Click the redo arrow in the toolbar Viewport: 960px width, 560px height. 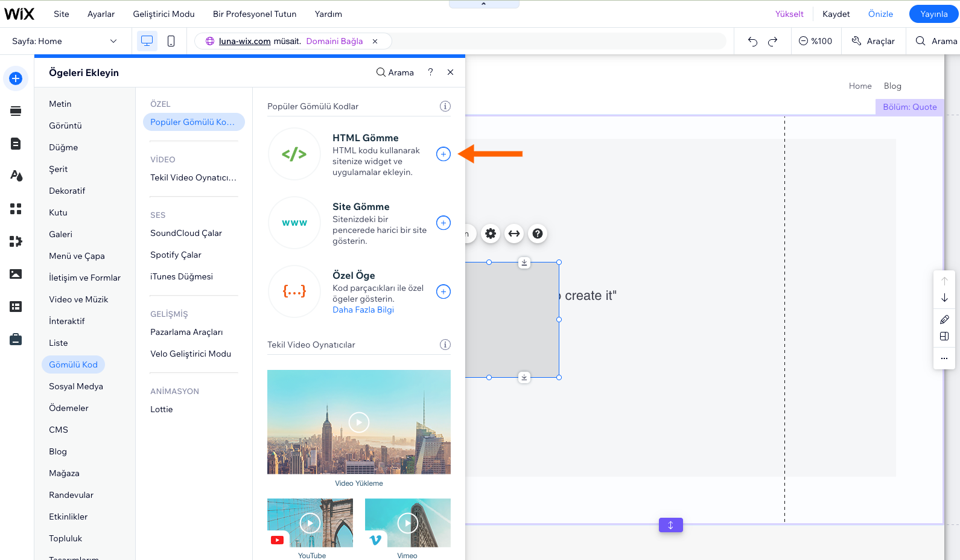pos(772,41)
